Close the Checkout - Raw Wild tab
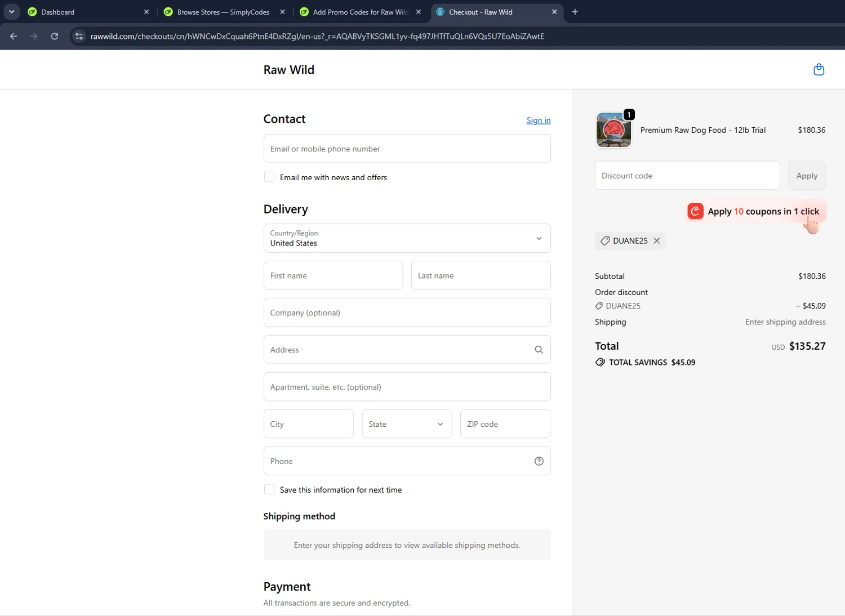The height and width of the screenshot is (616, 845). tap(554, 12)
